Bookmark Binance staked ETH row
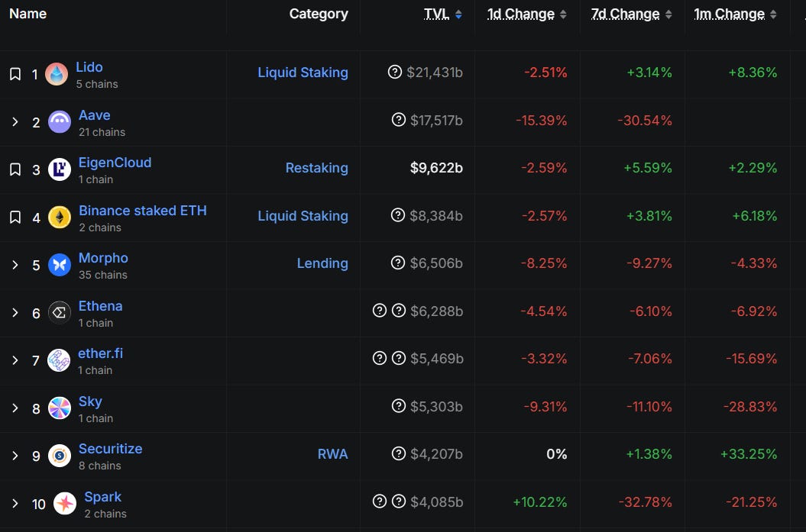 tap(15, 218)
